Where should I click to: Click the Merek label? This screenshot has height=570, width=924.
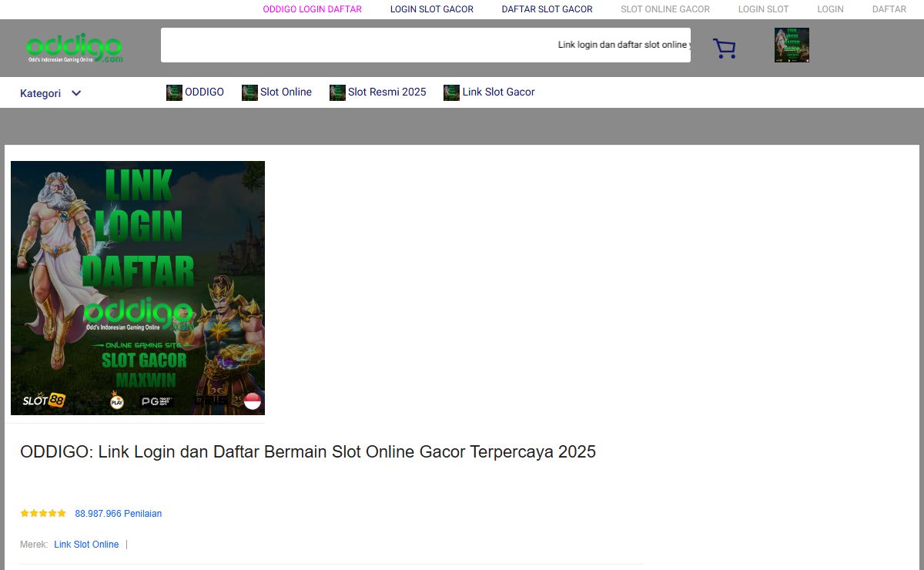(34, 545)
